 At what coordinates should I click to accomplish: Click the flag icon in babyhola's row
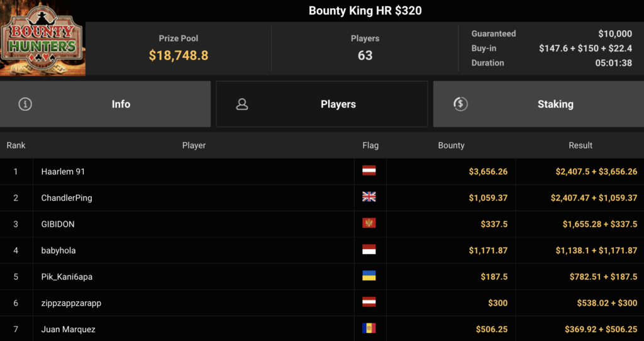369,250
